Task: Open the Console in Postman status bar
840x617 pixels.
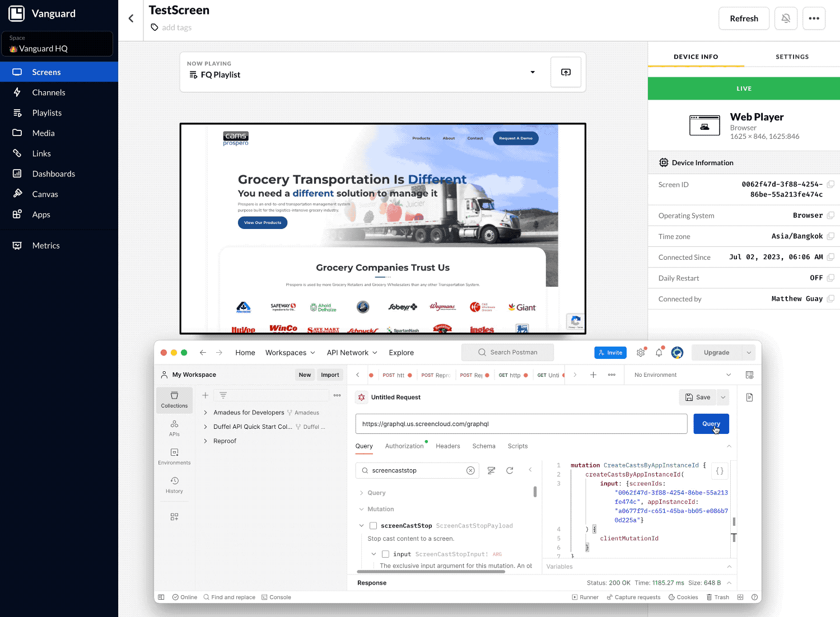Action: pos(276,597)
